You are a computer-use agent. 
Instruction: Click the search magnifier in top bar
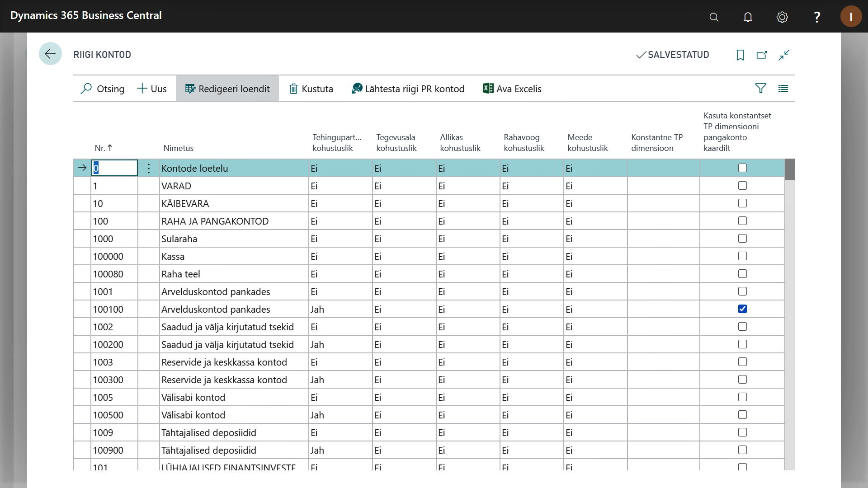(x=714, y=17)
